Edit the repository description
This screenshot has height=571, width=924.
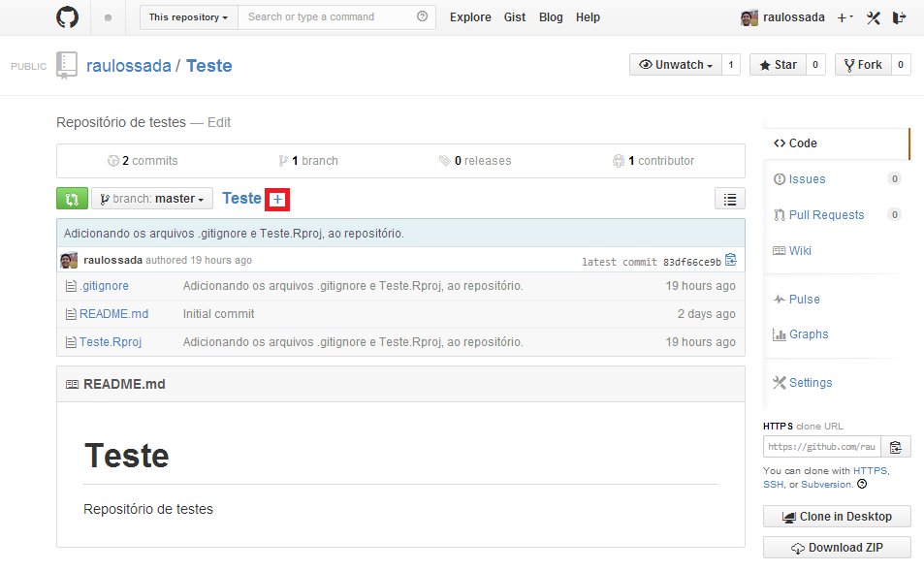pyautogui.click(x=218, y=122)
